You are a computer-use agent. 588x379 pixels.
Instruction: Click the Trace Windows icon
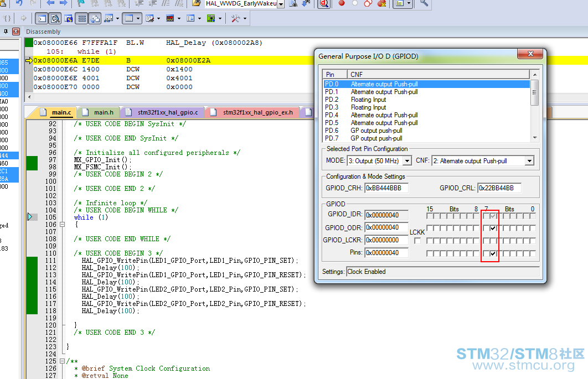pyautogui.click(x=190, y=18)
